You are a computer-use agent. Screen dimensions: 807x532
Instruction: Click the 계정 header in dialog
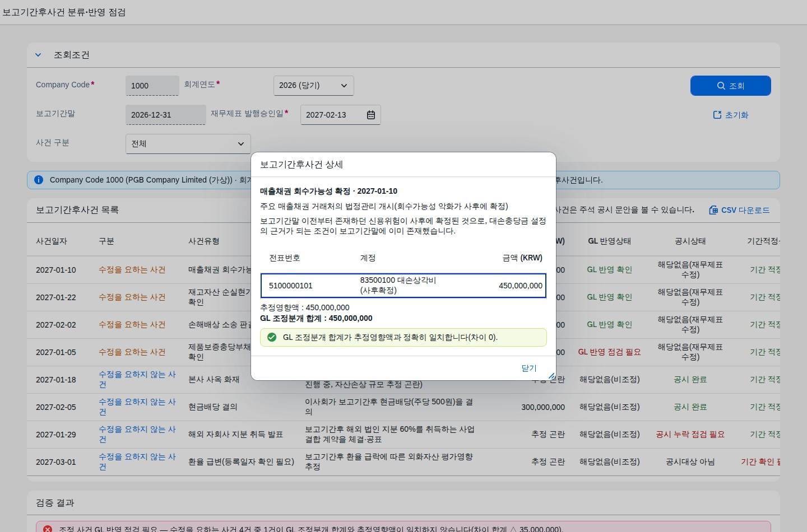368,258
